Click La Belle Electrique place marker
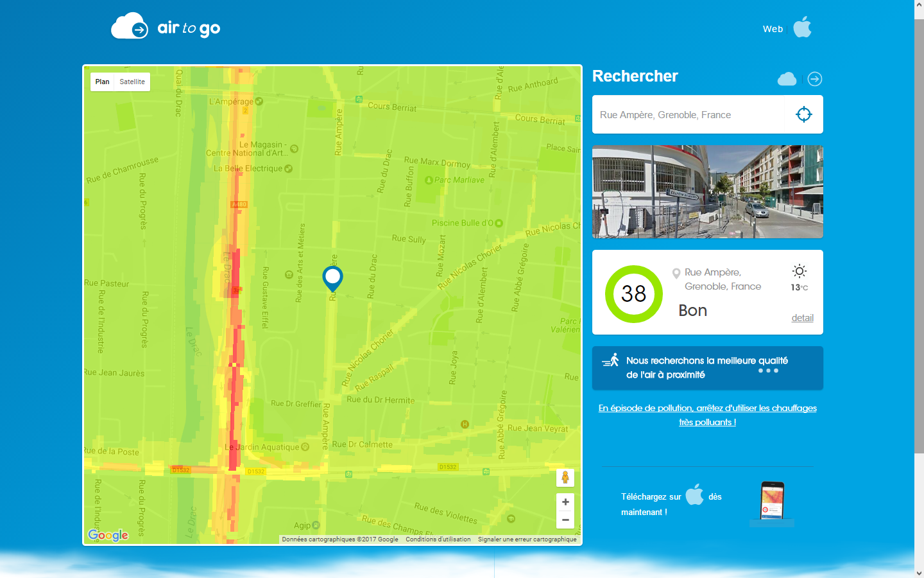Image resolution: width=924 pixels, height=578 pixels. 288,169
